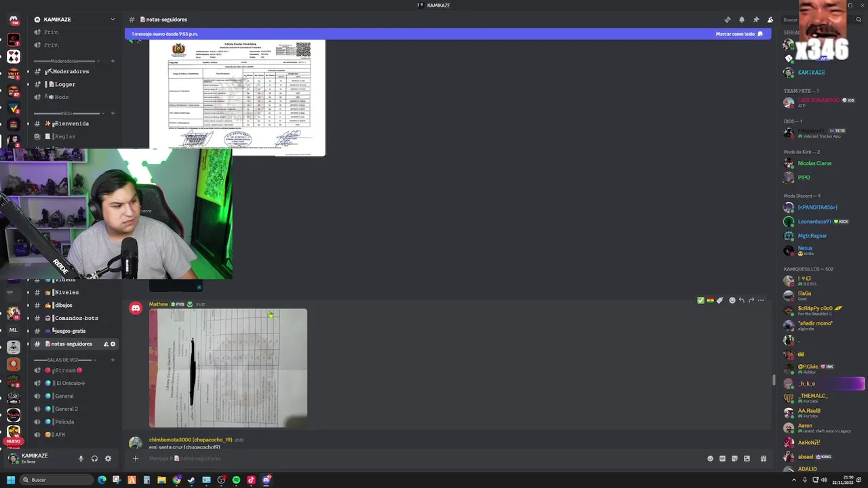Click KAMIKAZE user profile in bottom panel
Image resolution: width=868 pixels, height=488 pixels.
click(34, 458)
